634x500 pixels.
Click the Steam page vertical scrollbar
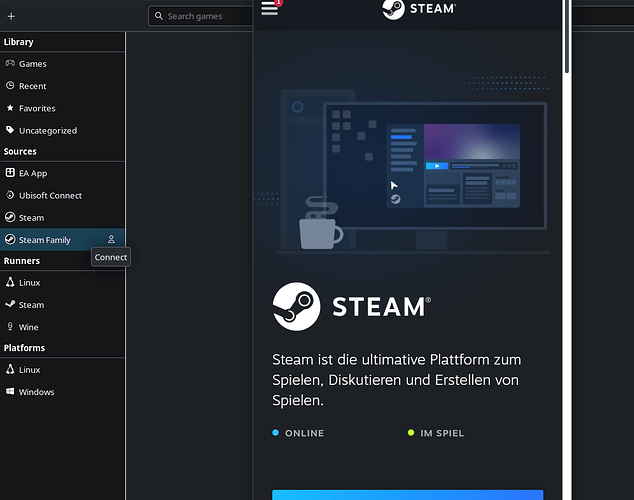coord(567,36)
